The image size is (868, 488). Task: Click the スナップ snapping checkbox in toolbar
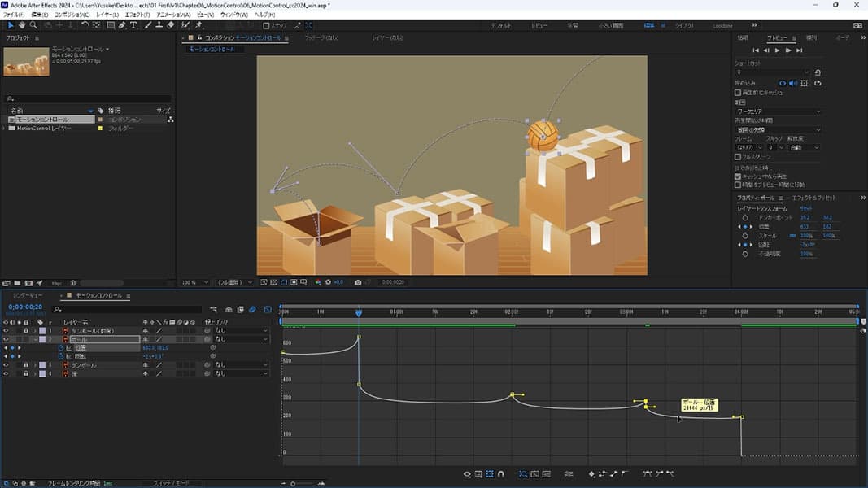click(x=266, y=25)
